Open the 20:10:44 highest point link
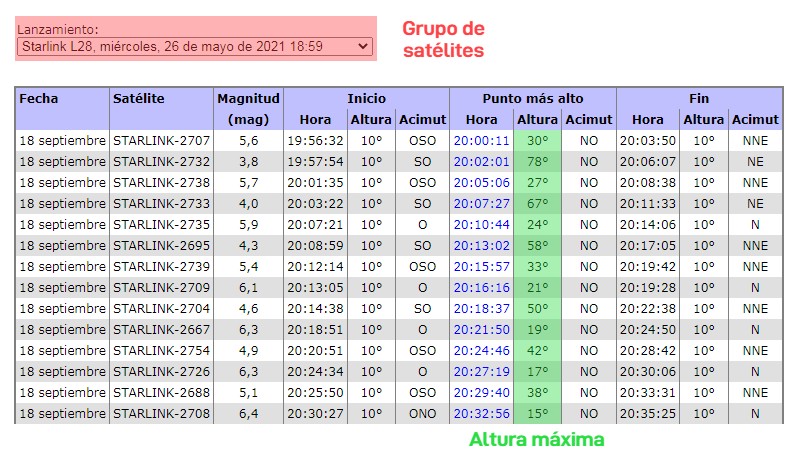The height and width of the screenshot is (456, 796). point(481,225)
